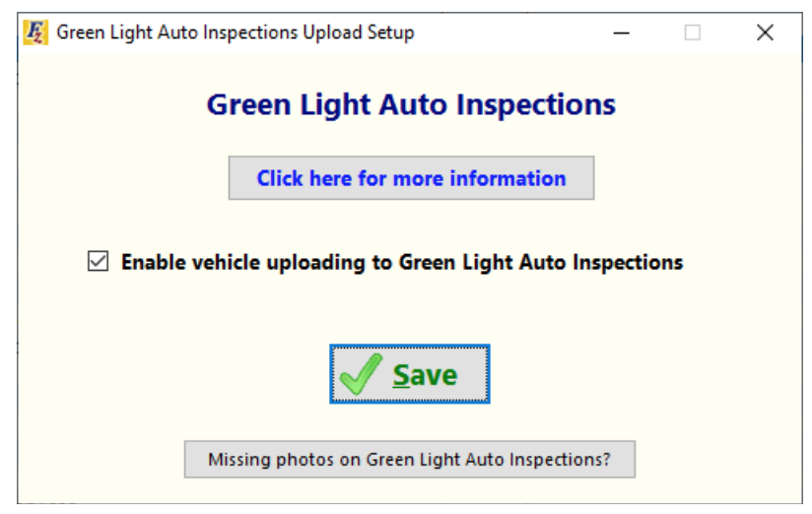The height and width of the screenshot is (514, 812).
Task: Click the greyed-out maximize window icon
Action: 693,32
